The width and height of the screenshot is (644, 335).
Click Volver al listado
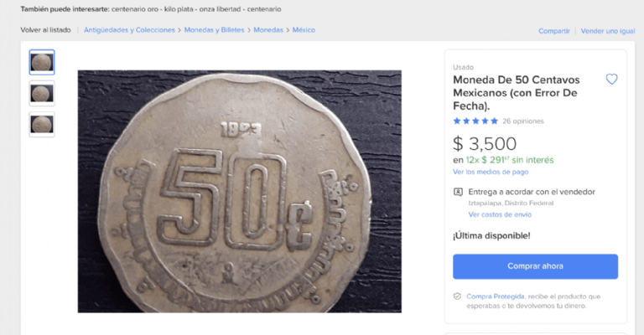click(45, 30)
